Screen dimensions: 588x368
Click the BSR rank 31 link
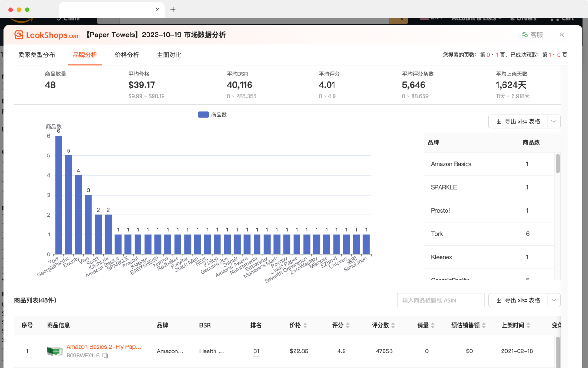256,351
